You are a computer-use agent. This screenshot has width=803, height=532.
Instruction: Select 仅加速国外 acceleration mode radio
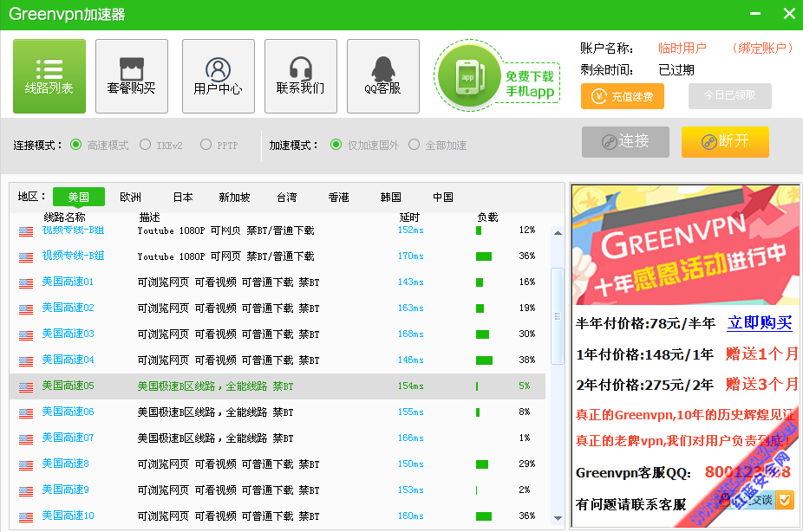coord(336,145)
